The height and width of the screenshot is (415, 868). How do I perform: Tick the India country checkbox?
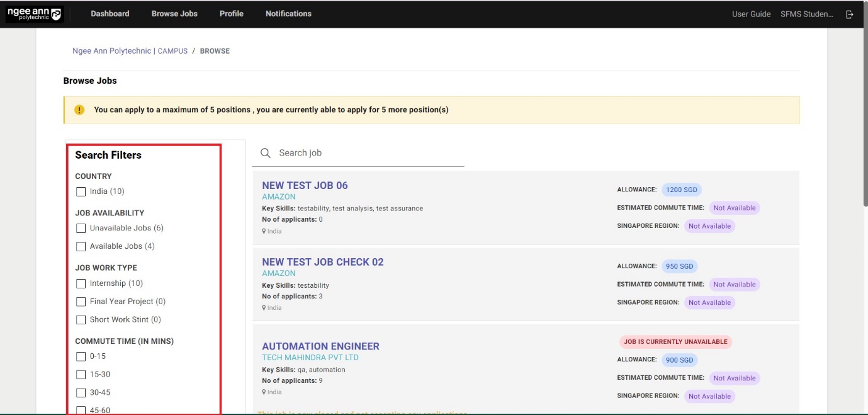81,191
